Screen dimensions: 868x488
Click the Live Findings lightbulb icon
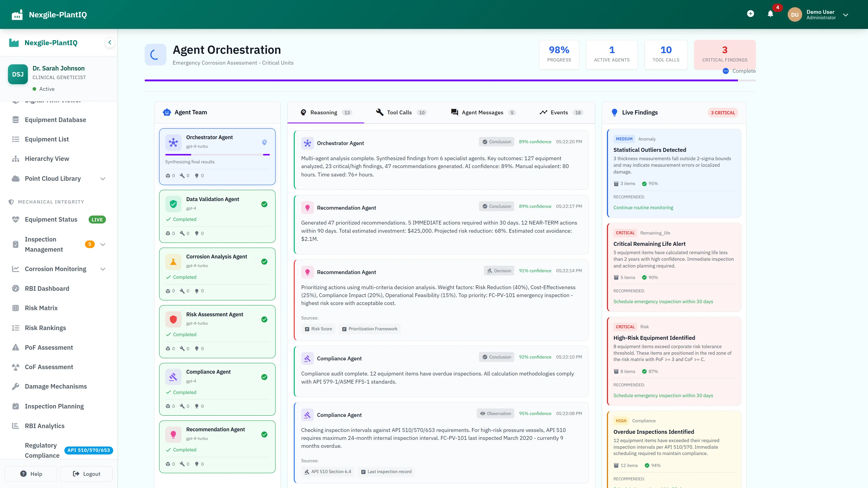click(x=614, y=112)
